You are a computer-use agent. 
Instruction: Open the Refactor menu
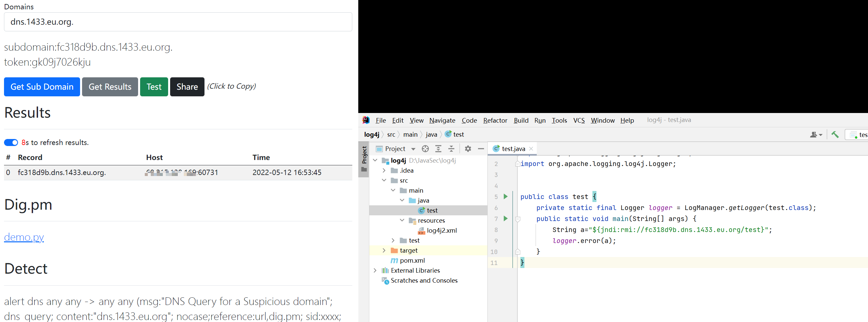coord(495,120)
